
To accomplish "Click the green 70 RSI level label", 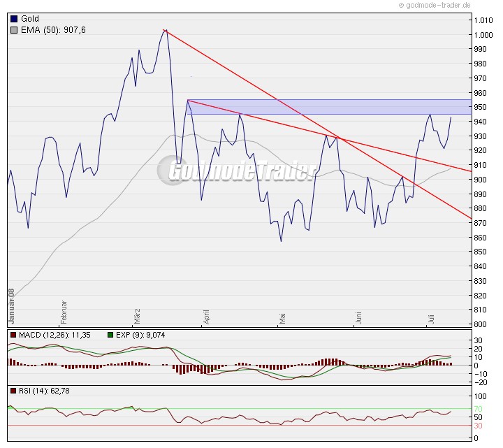I will pyautogui.click(x=479, y=409).
